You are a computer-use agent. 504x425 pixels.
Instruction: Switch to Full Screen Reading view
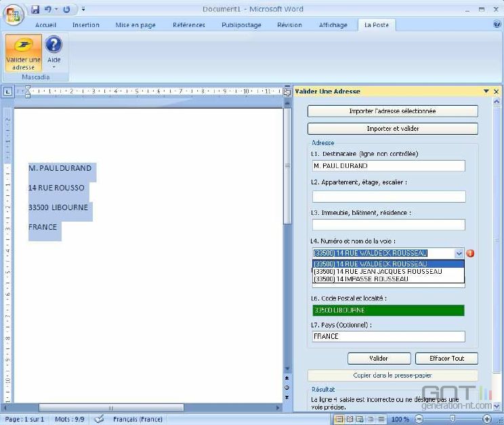(x=350, y=419)
